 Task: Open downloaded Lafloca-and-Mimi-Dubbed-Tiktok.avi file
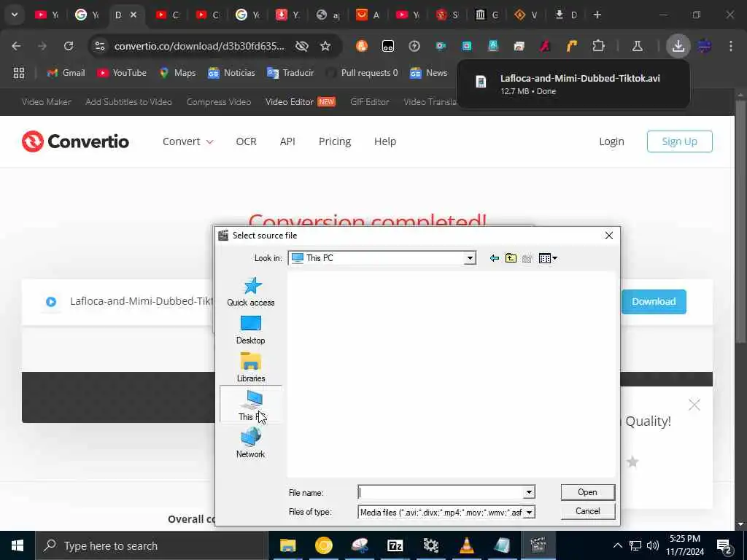573,84
